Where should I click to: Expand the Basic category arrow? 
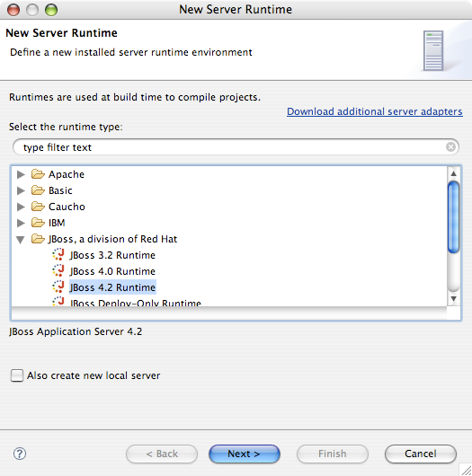pyautogui.click(x=21, y=190)
